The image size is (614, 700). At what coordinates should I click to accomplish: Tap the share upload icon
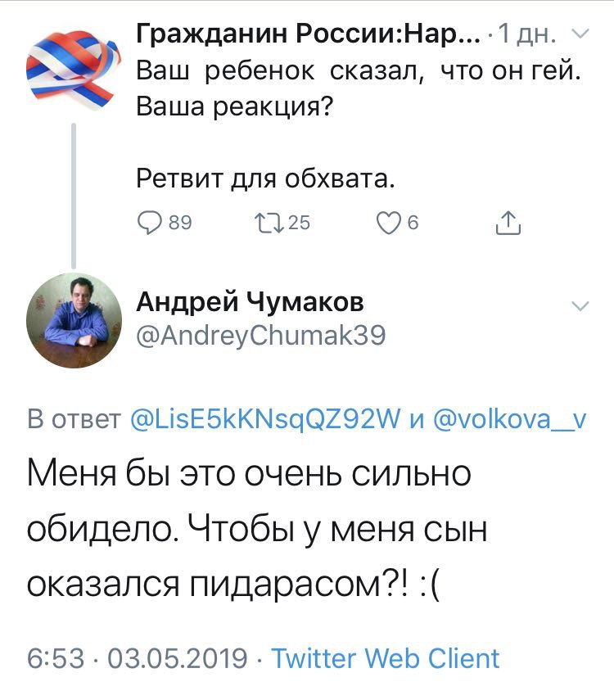click(508, 223)
